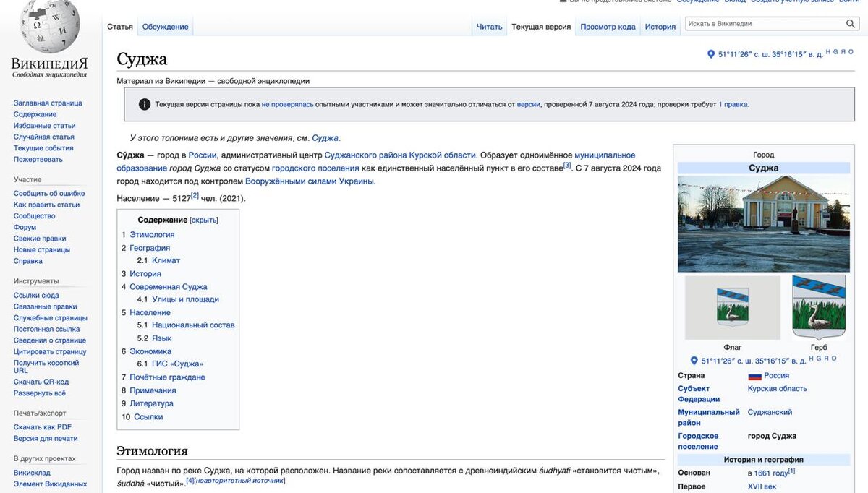
Task: Open the 1 правка link in the notice
Action: pyautogui.click(x=733, y=104)
